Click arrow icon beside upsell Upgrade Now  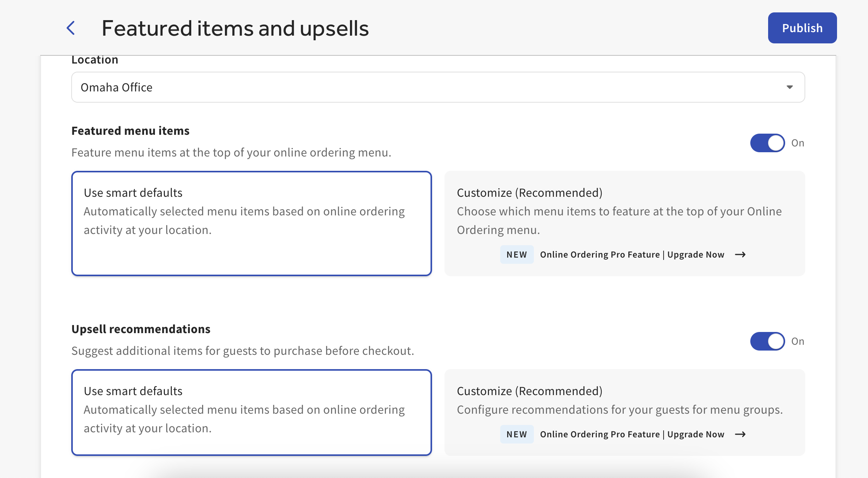pyautogui.click(x=740, y=434)
